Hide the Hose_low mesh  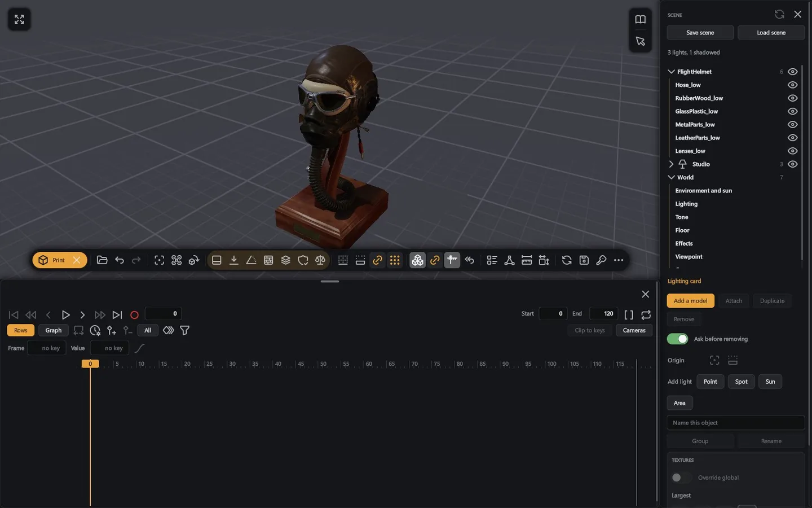click(x=792, y=85)
